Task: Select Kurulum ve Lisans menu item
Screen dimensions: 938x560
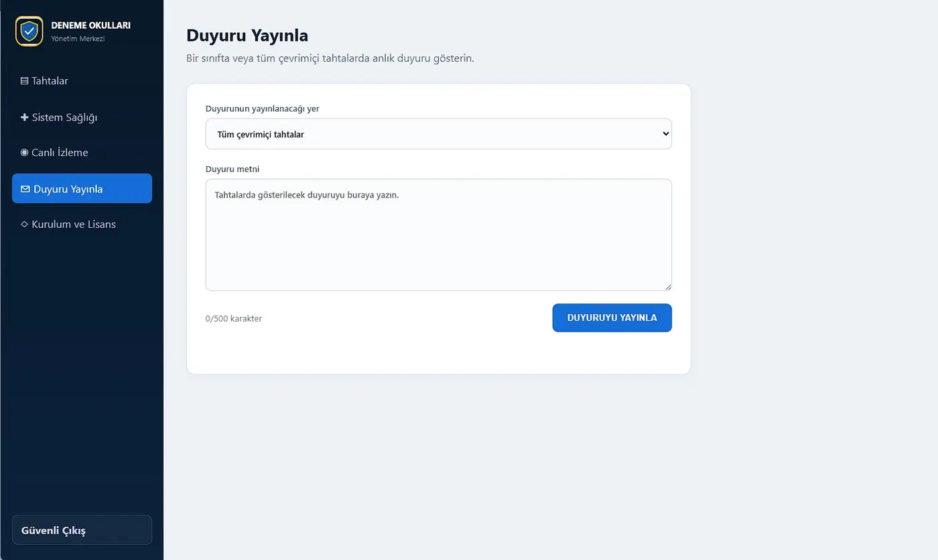Action: click(x=82, y=224)
